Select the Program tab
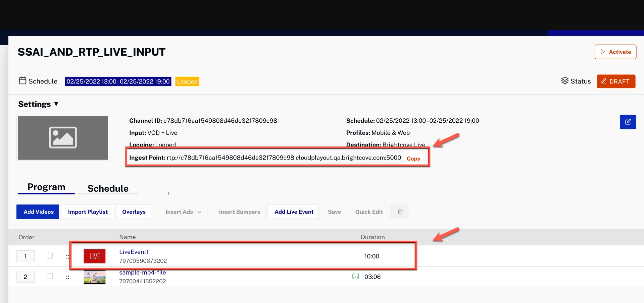Viewport: 644px width, 303px height. (x=46, y=187)
